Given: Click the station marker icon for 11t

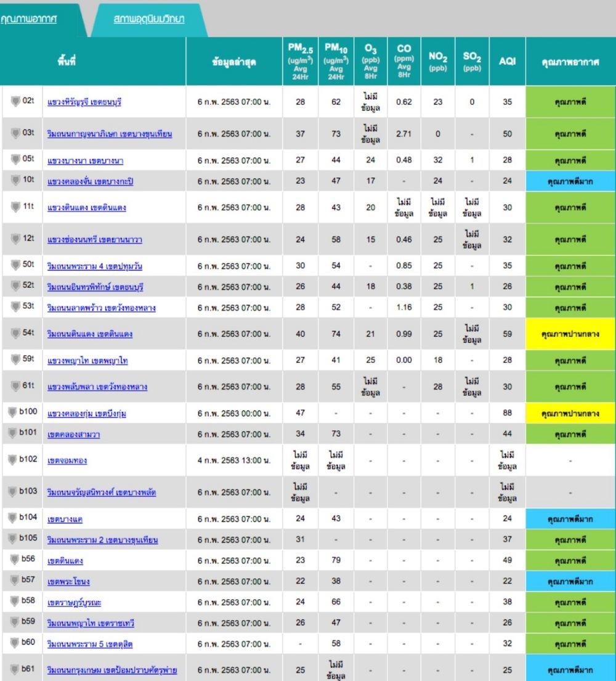Looking at the screenshot, I should point(15,206).
